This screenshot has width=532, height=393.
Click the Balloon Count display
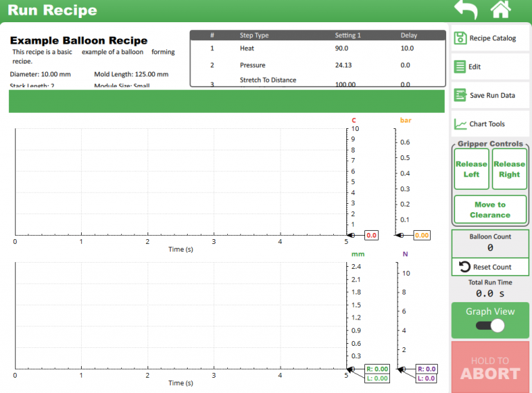click(490, 243)
